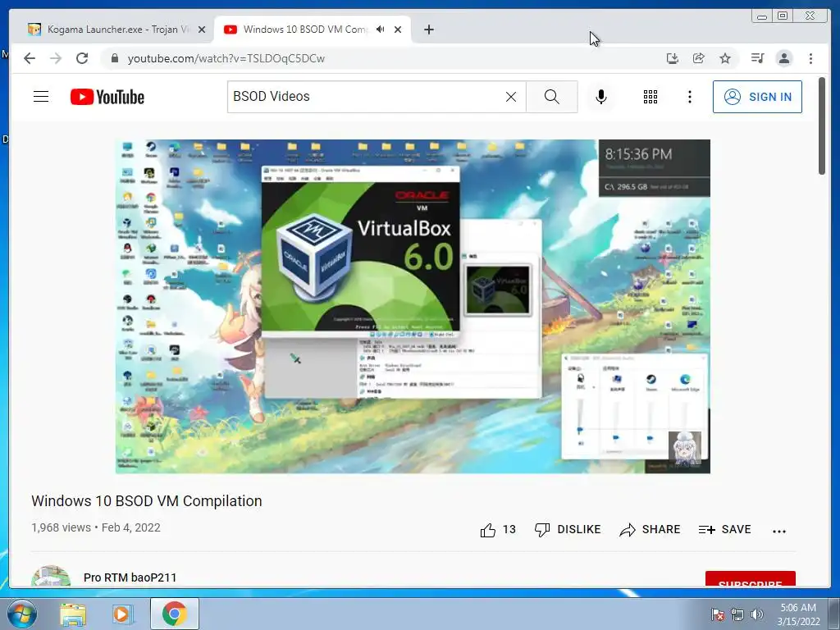840x630 pixels.
Task: Click the Chrome taskbar button
Action: [x=174, y=614]
